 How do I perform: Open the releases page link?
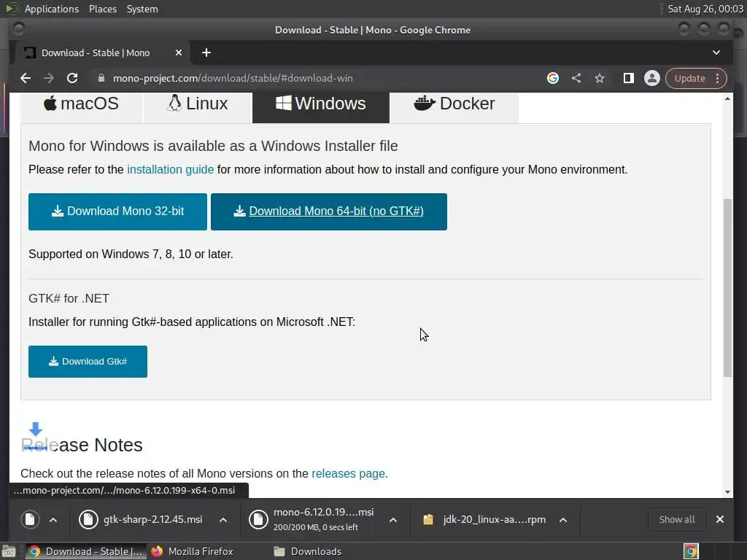pyautogui.click(x=348, y=473)
